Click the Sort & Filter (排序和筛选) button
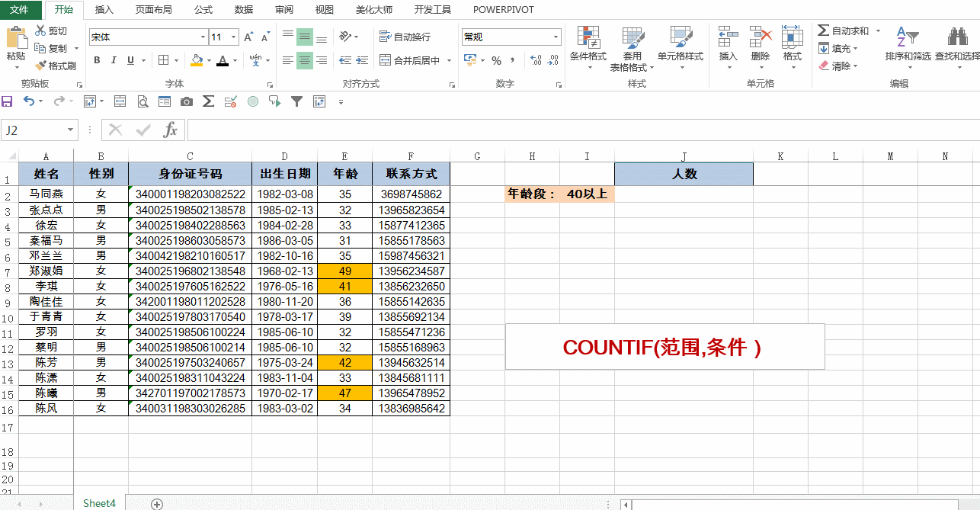The image size is (980, 510). tap(908, 46)
